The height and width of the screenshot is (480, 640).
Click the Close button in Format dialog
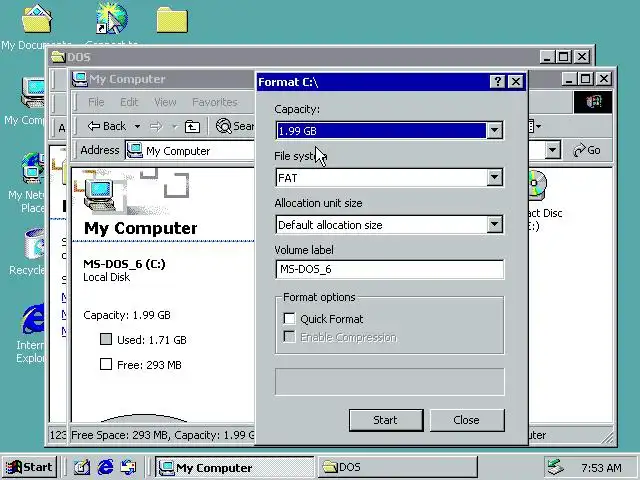[467, 420]
